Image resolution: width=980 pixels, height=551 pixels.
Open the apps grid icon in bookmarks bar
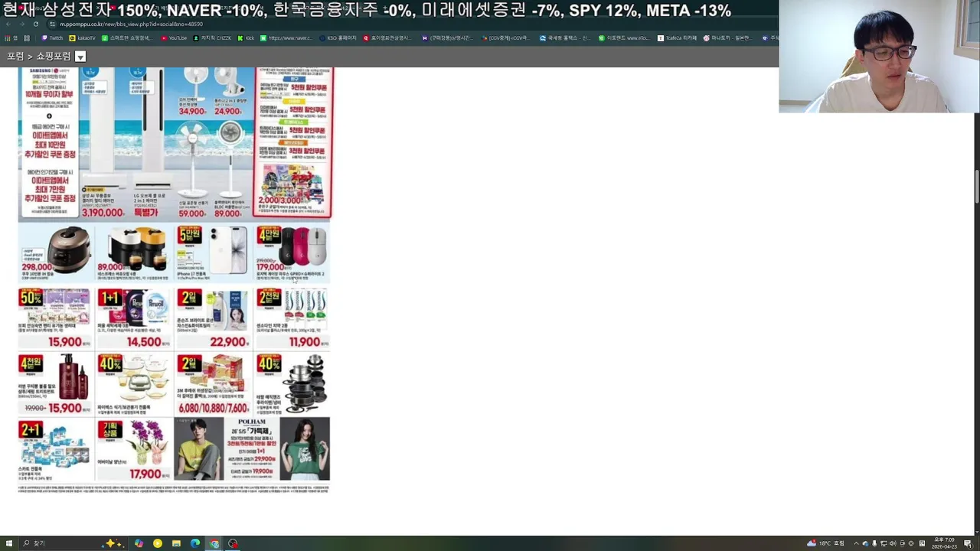[27, 38]
